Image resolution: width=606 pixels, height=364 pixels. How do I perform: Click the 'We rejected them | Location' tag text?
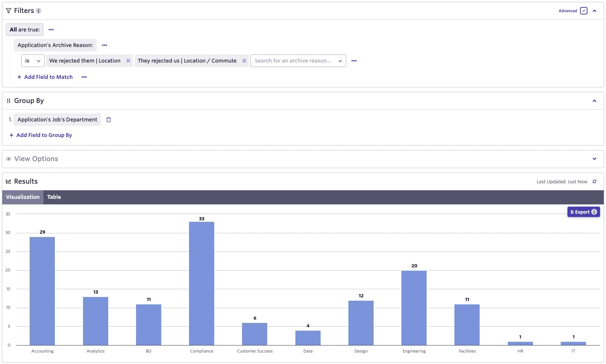point(85,61)
